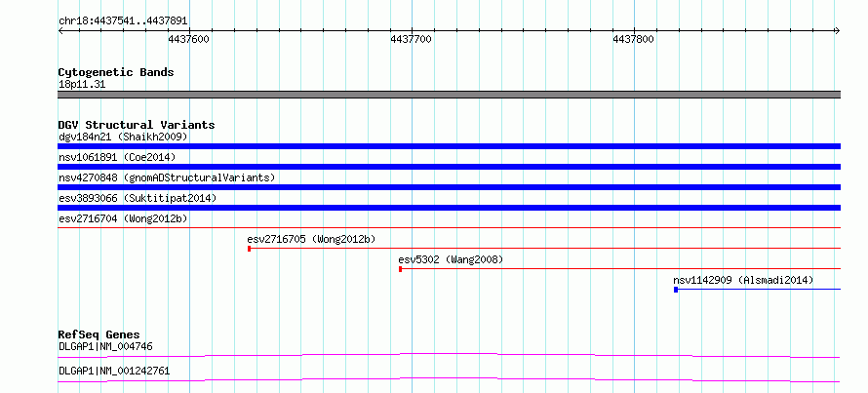This screenshot has width=868, height=393.
Task: Select the gray 18p11.31 cytogenetic band bar
Action: tap(449, 95)
